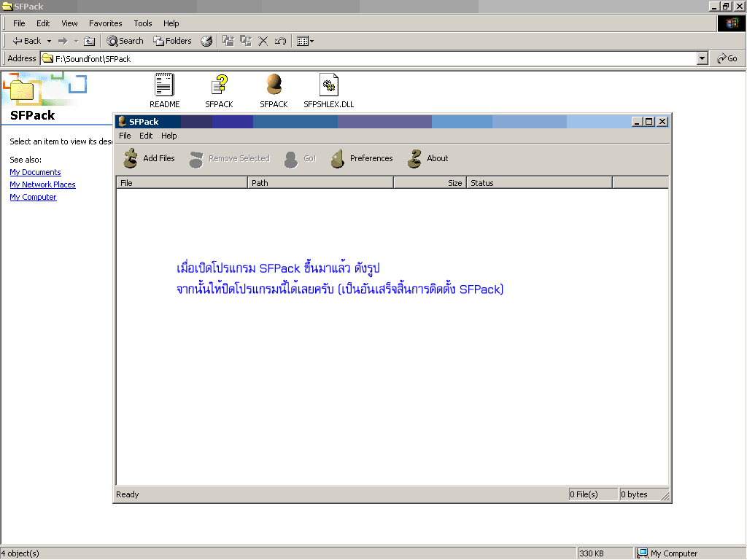747x560 pixels.
Task: Follow the My Documents link
Action: [35, 172]
